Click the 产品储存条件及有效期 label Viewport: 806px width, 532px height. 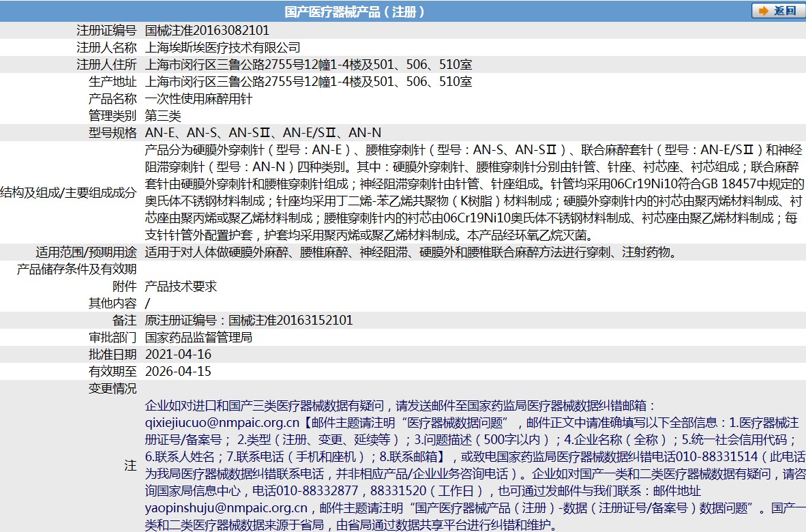[x=76, y=269]
